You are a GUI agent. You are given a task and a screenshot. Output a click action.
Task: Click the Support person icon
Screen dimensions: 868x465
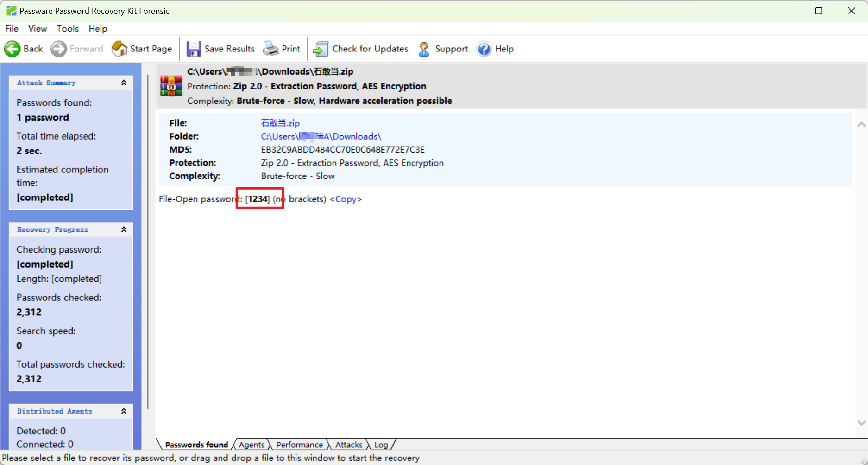tap(424, 49)
